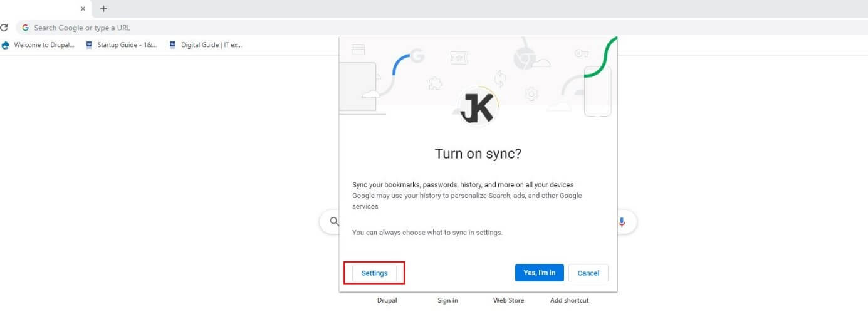Open the Web Store shortcut

click(508, 300)
